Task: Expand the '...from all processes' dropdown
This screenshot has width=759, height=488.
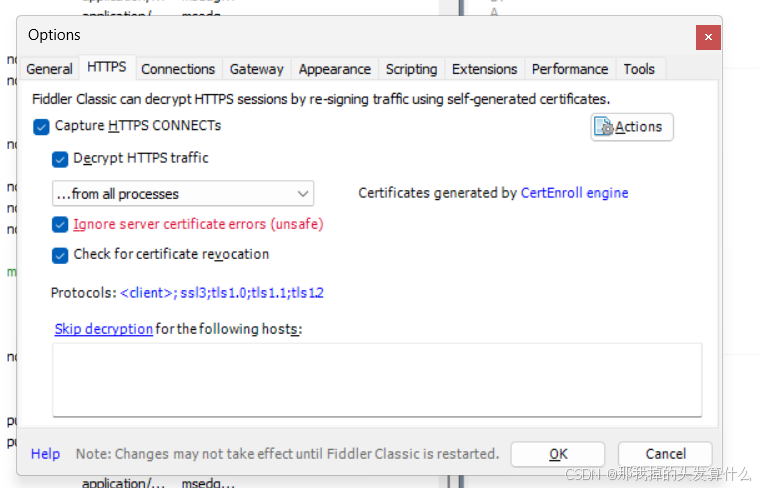Action: tap(183, 194)
